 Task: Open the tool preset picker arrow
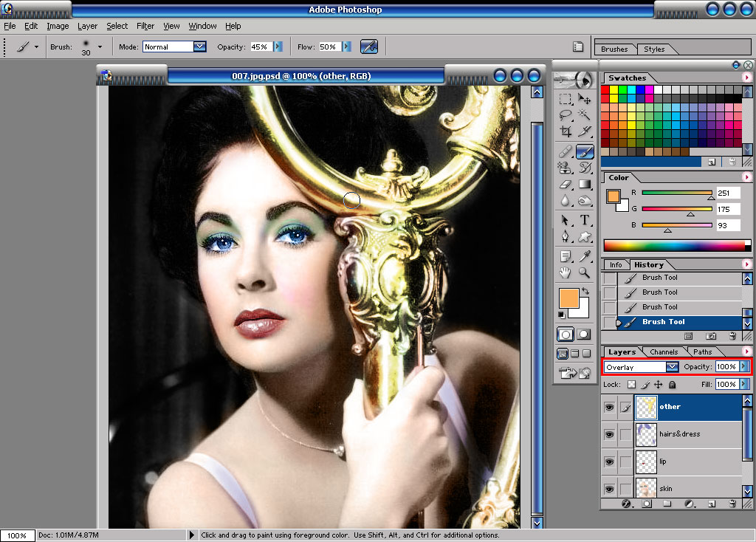pyautogui.click(x=36, y=47)
